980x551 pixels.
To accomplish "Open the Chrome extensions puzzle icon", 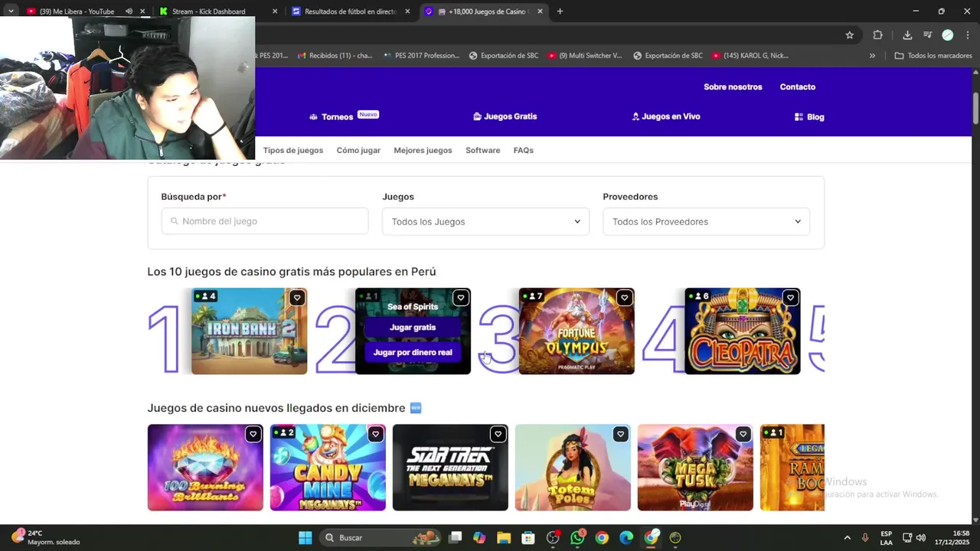I will (877, 35).
